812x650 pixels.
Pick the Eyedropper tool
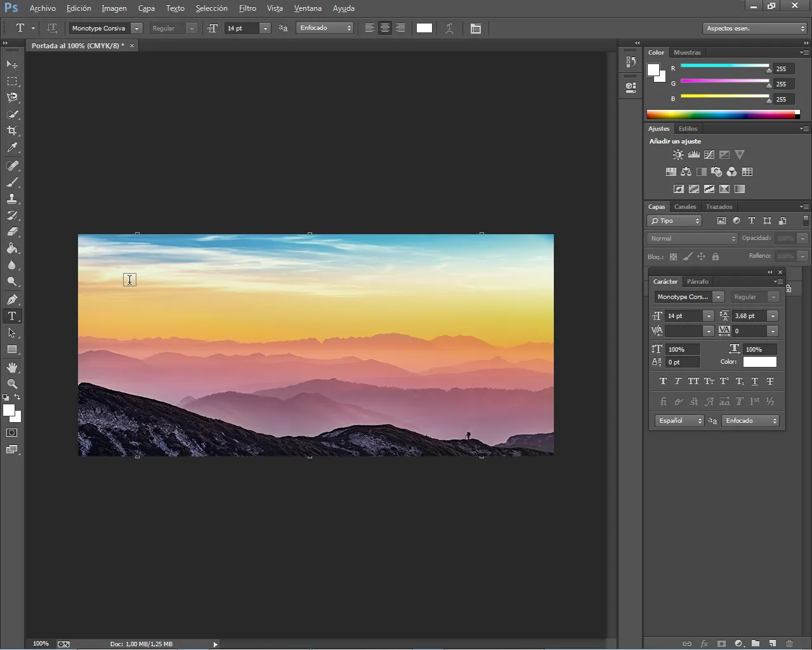point(12,147)
